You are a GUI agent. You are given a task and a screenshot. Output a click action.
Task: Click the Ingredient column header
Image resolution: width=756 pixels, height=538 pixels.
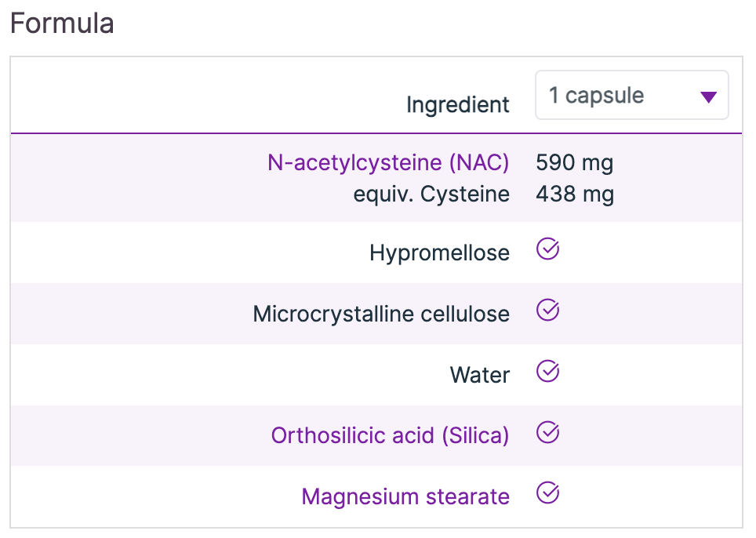(457, 104)
